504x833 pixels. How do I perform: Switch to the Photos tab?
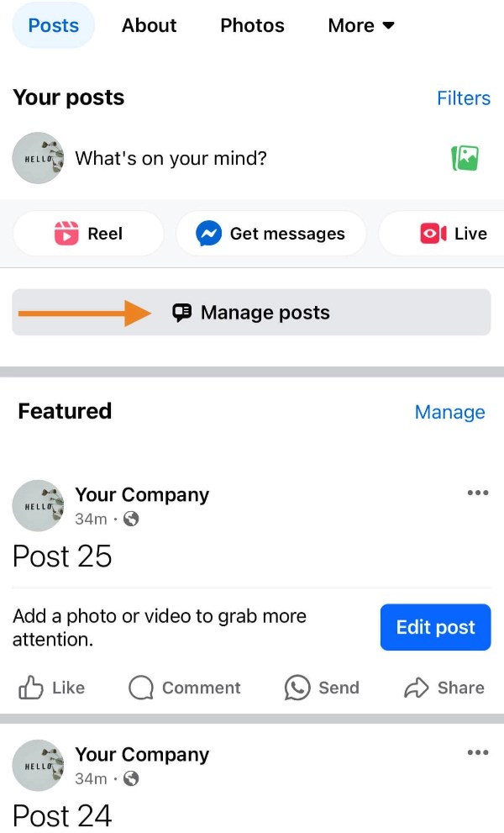(x=252, y=25)
